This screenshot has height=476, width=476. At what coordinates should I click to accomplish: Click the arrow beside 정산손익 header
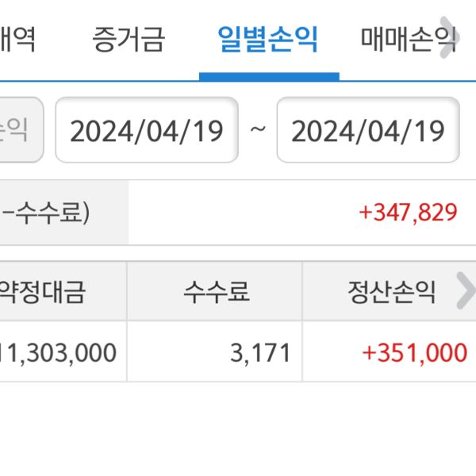pyautogui.click(x=465, y=293)
